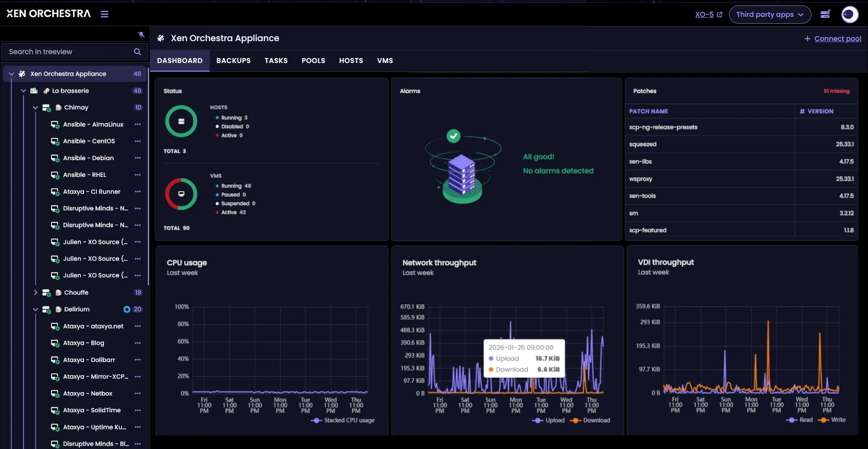The image size is (868, 449).
Task: Open the Third party apps dropdown
Action: tap(770, 14)
